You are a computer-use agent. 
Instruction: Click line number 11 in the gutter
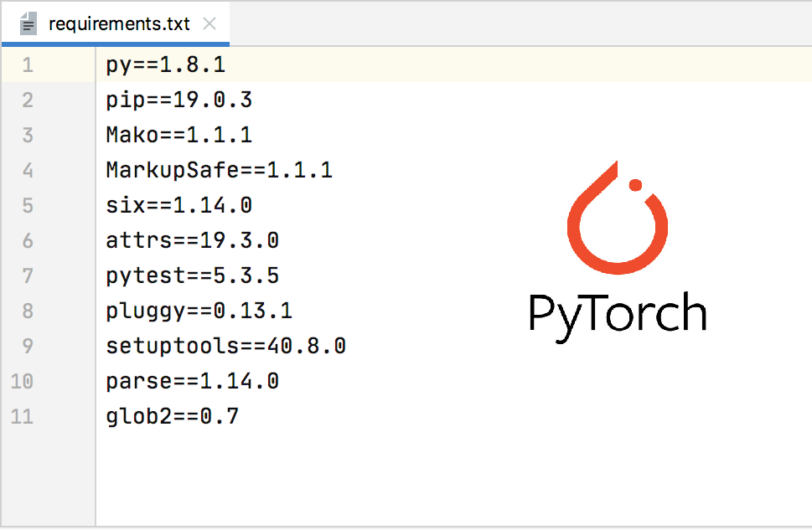click(x=22, y=417)
